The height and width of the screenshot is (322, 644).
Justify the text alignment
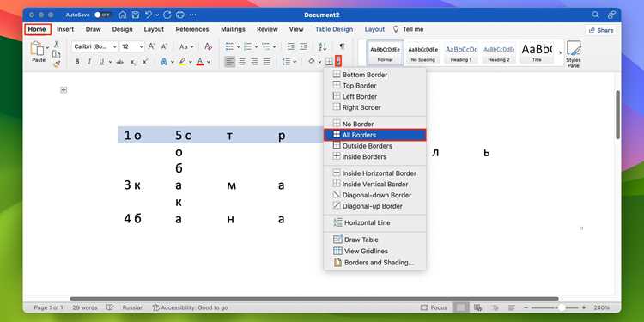point(267,62)
